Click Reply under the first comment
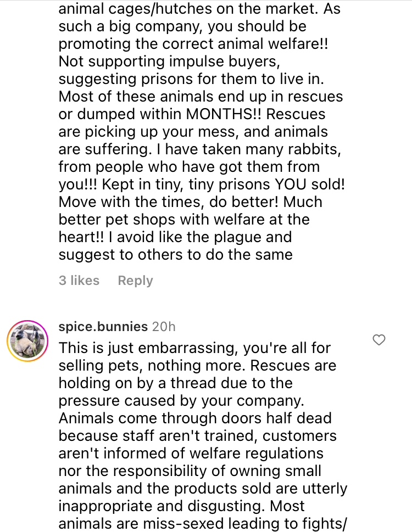Screen dimensions: 412x532 (135, 281)
